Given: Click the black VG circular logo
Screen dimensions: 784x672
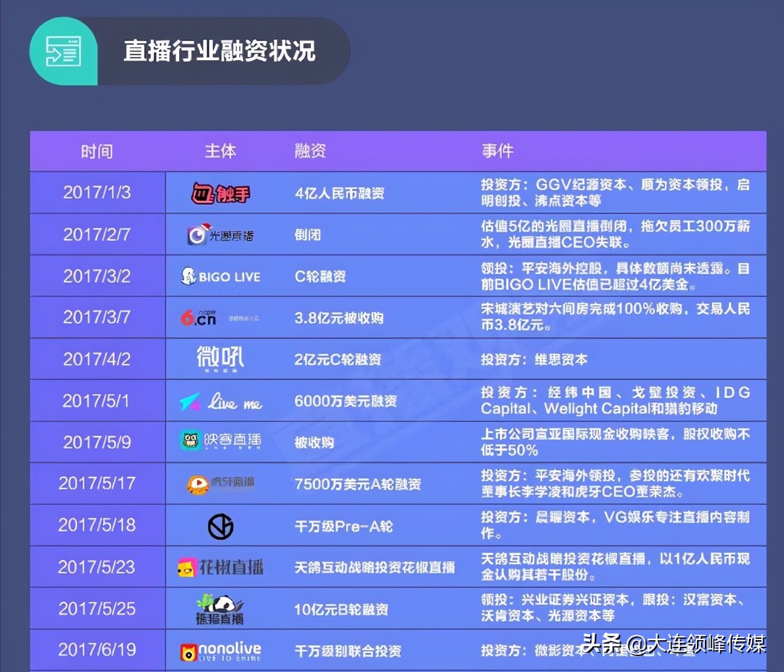Looking at the screenshot, I should click(x=220, y=526).
